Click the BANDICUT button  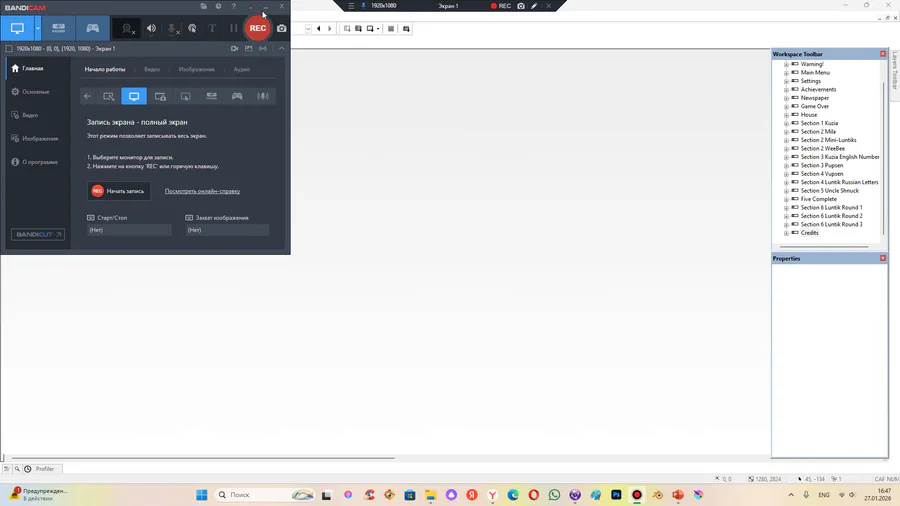click(x=38, y=234)
